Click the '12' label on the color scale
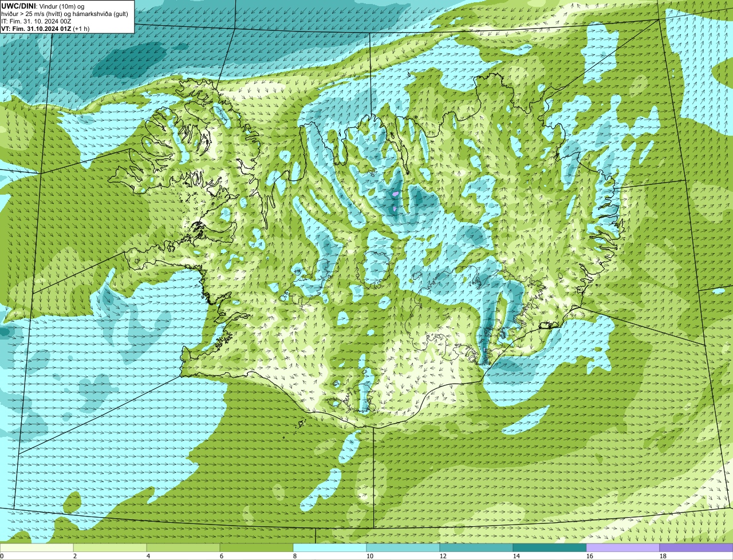This screenshot has height=560, width=733. point(443,556)
